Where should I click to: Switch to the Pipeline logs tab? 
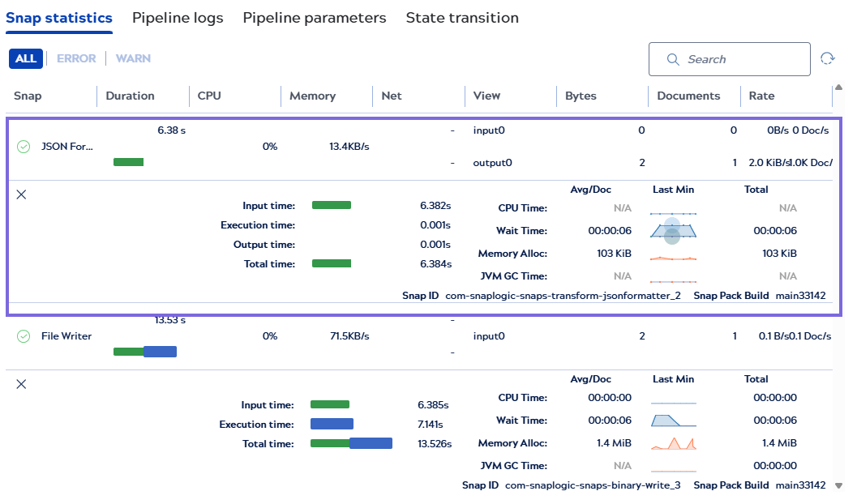point(178,17)
